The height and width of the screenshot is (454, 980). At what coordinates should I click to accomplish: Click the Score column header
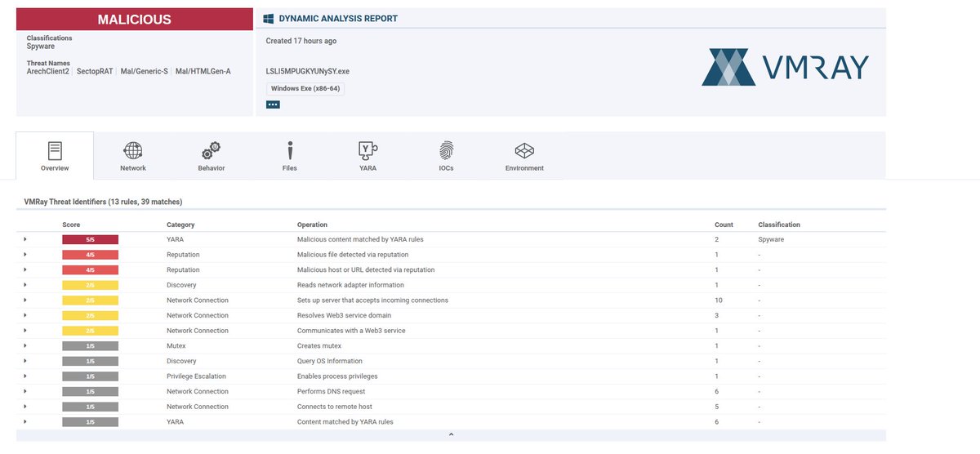click(71, 225)
